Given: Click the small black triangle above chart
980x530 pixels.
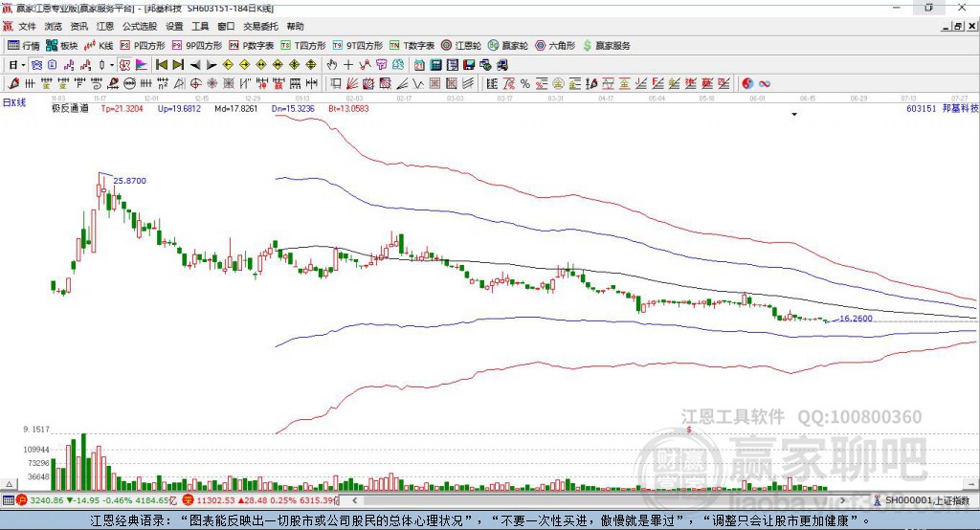Looking at the screenshot, I should [794, 115].
